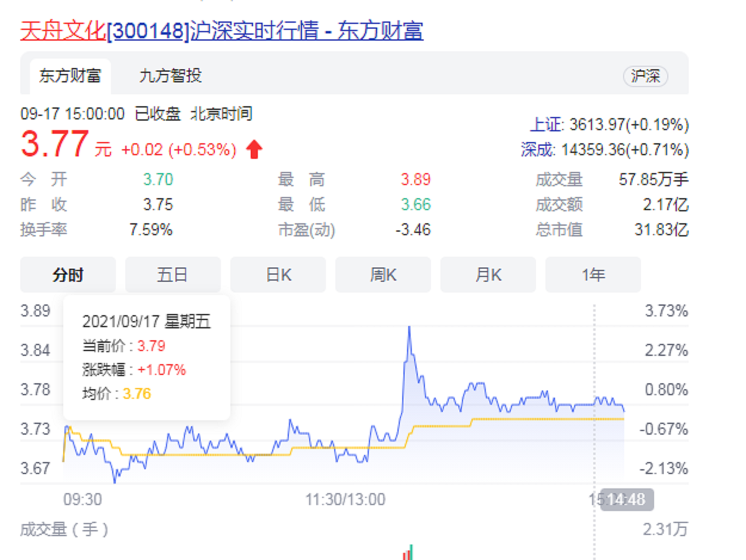Select the 周K chart tab
This screenshot has height=560, width=746.
383,275
